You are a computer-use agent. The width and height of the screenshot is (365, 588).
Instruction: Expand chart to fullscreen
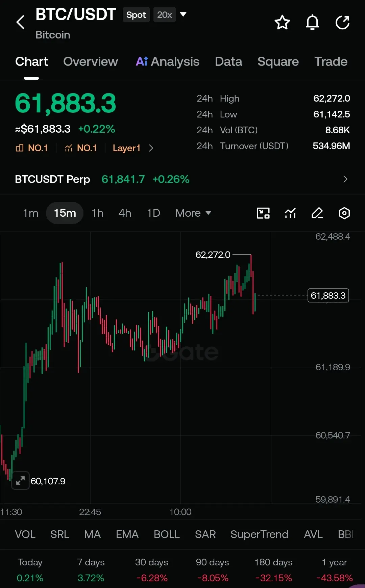20,480
